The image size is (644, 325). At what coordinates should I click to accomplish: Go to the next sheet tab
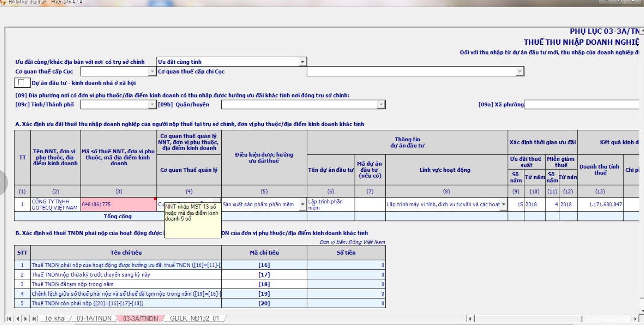coord(26,319)
